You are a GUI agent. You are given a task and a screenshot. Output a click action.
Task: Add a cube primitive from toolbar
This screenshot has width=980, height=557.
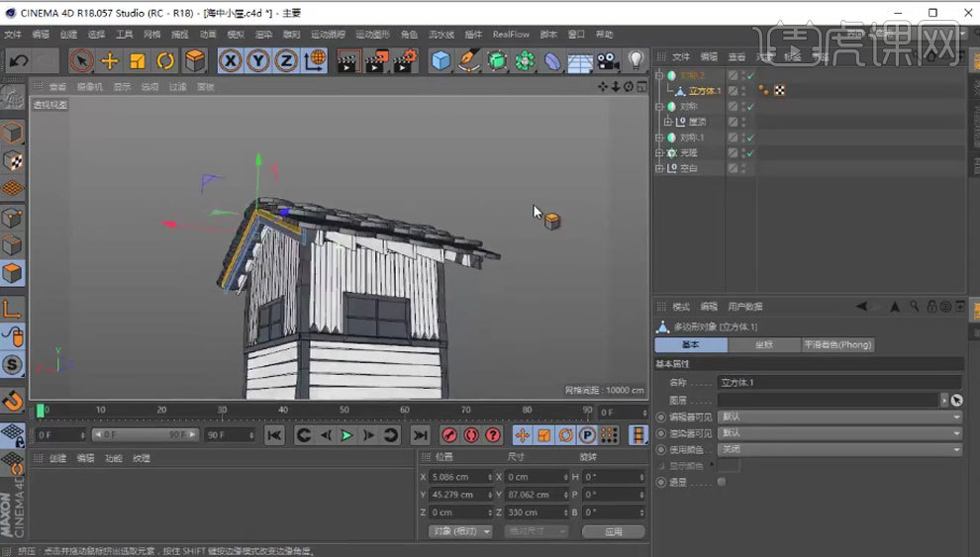441,61
